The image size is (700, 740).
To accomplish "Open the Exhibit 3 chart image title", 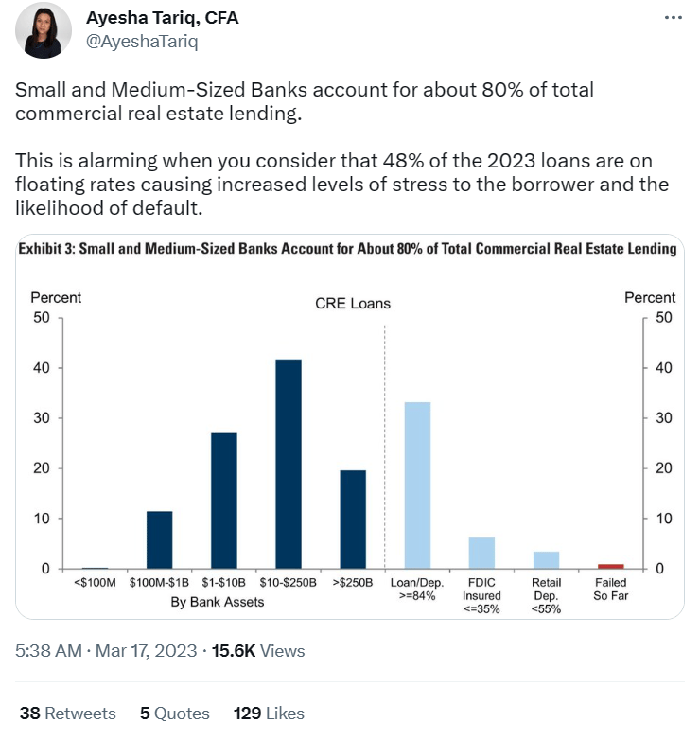I will [x=348, y=249].
